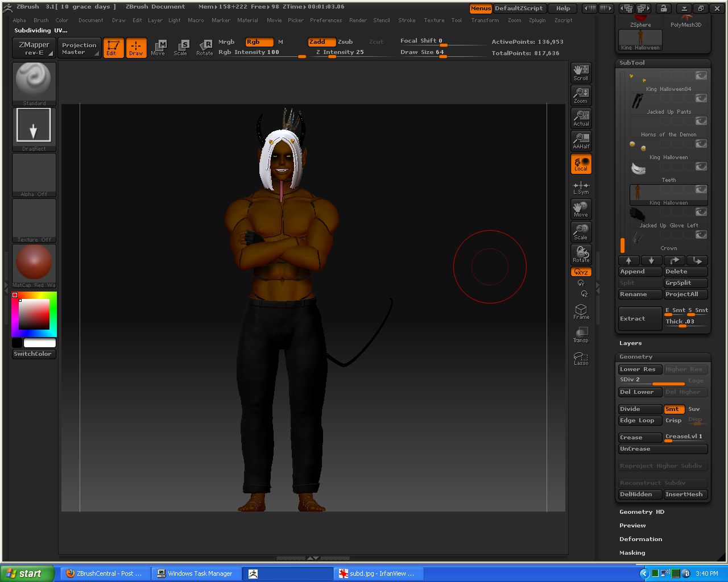728x582 pixels.
Task: Open the DragRect stroke selector
Action: point(34,125)
